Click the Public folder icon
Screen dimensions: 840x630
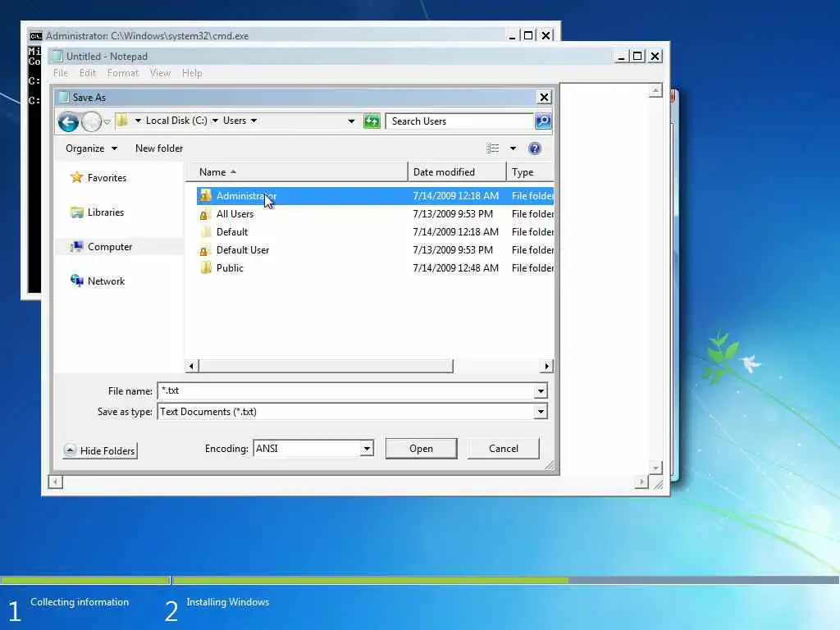tap(205, 268)
